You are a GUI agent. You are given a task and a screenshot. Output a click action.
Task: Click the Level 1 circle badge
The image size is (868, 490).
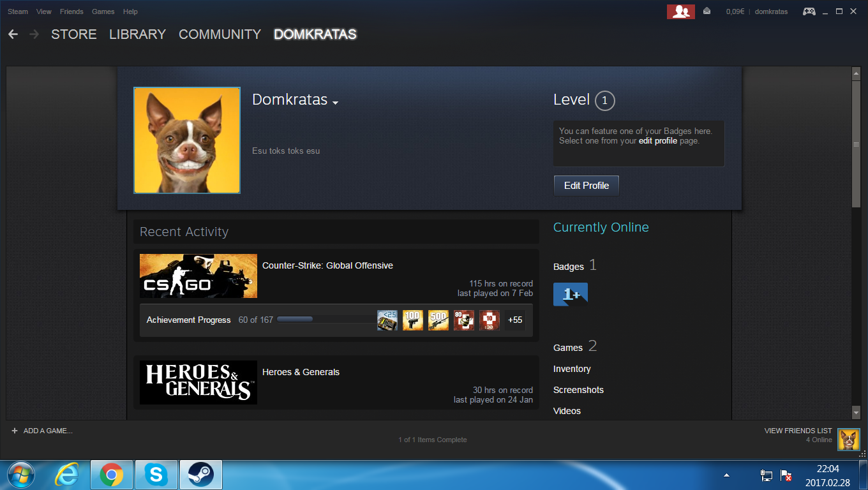point(604,100)
